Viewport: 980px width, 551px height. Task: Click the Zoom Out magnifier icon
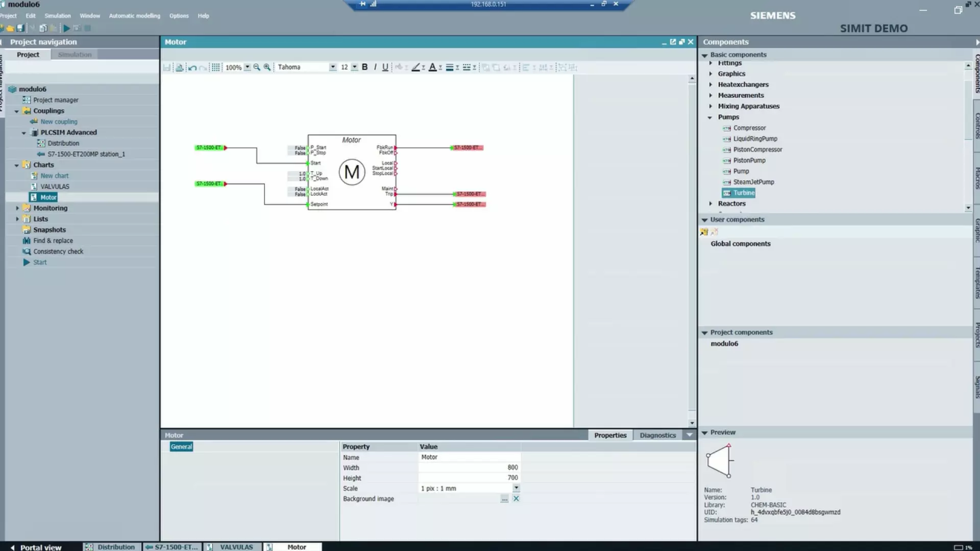point(256,67)
